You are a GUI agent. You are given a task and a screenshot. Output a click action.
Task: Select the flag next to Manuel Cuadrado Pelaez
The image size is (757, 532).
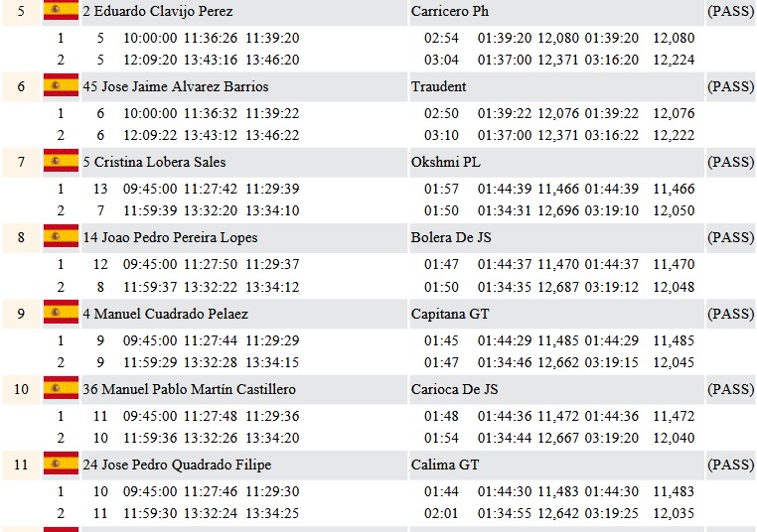pyautogui.click(x=61, y=314)
